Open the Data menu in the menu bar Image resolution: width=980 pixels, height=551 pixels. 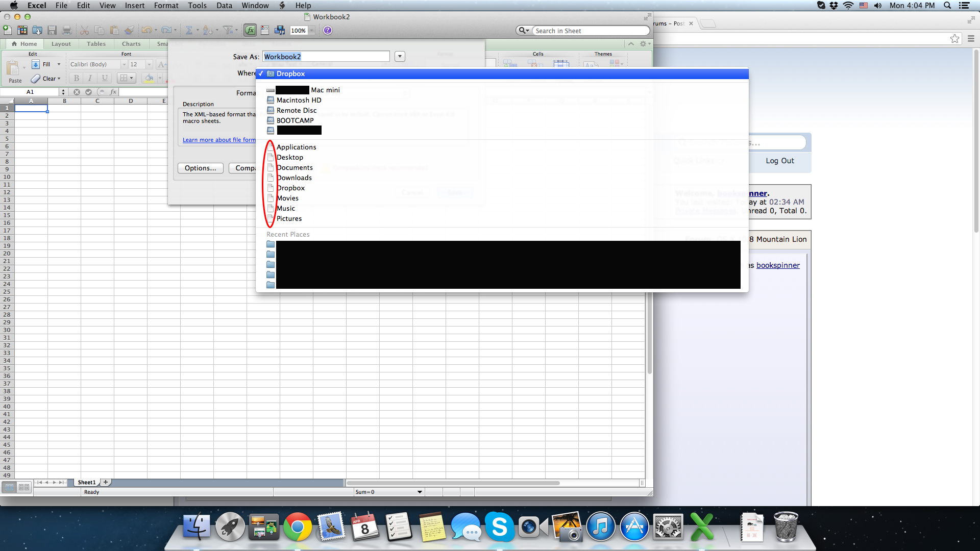click(x=224, y=6)
